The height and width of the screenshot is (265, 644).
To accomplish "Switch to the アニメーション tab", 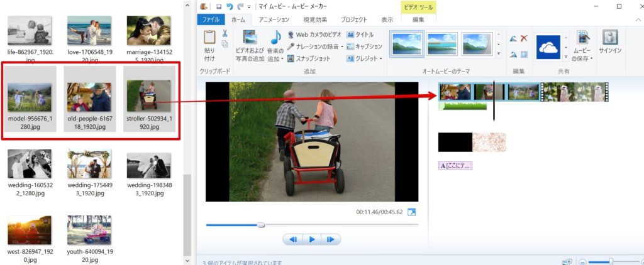I will click(274, 19).
